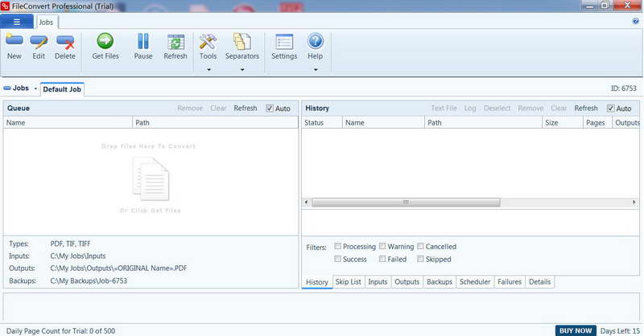The height and width of the screenshot is (336, 644).
Task: Click the Refresh toolbar icon
Action: [175, 42]
